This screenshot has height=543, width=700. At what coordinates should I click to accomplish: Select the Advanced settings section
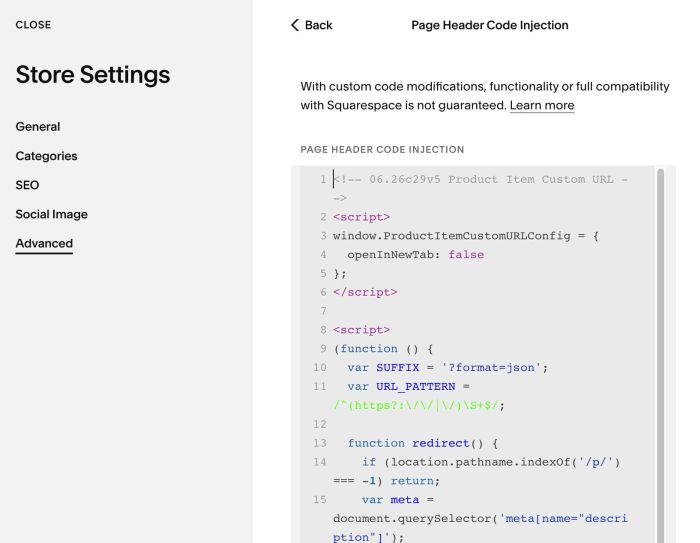[44, 243]
